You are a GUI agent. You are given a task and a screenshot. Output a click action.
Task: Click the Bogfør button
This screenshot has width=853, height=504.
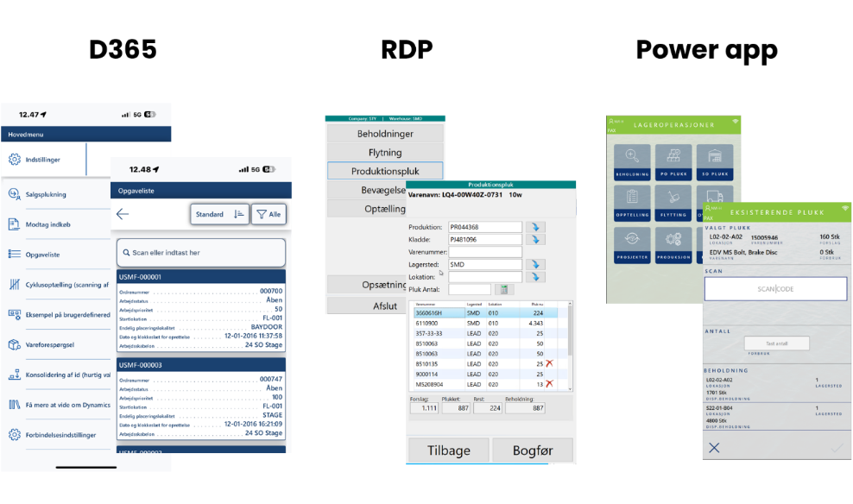(x=533, y=450)
